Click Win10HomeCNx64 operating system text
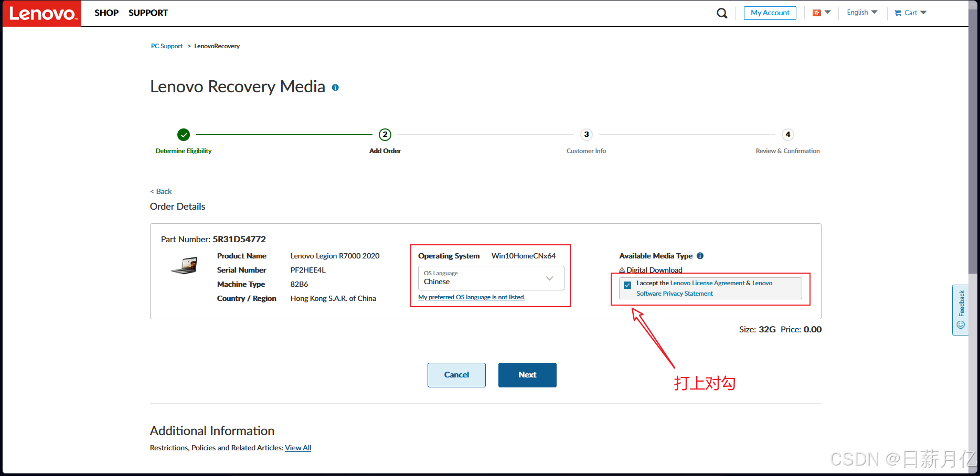Viewport: 980px width, 476px height. pyautogui.click(x=524, y=256)
